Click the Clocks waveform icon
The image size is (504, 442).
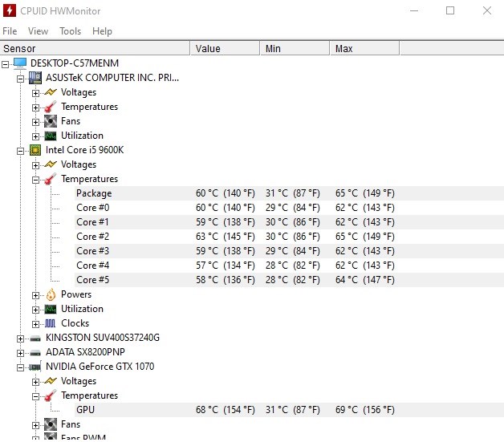coord(51,323)
